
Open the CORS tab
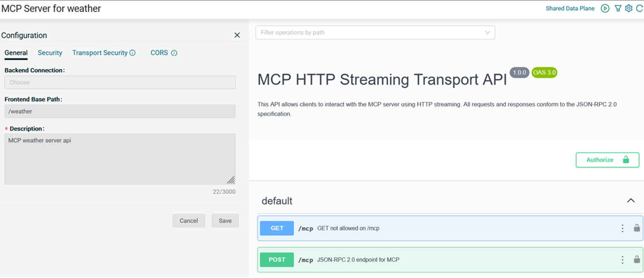click(159, 53)
